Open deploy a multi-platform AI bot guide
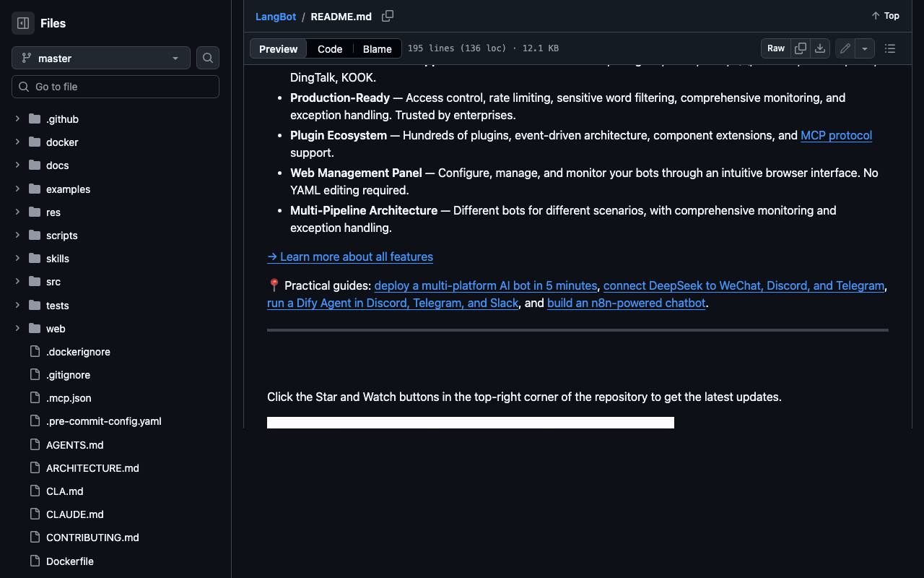Image resolution: width=924 pixels, height=578 pixels. pos(486,285)
